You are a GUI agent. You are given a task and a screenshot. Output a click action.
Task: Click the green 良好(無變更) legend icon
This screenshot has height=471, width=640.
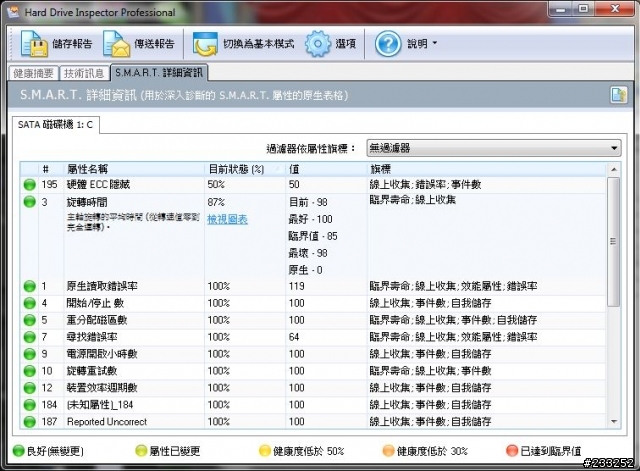click(x=19, y=451)
